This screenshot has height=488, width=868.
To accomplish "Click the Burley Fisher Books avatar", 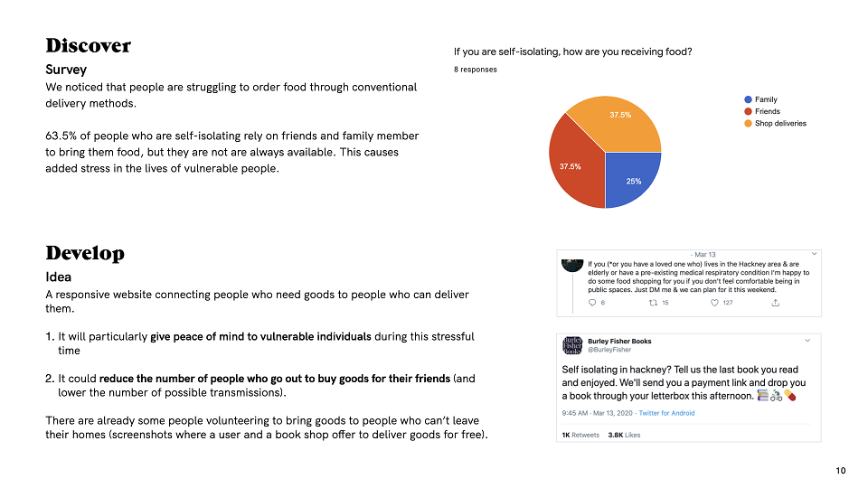I will click(x=572, y=344).
